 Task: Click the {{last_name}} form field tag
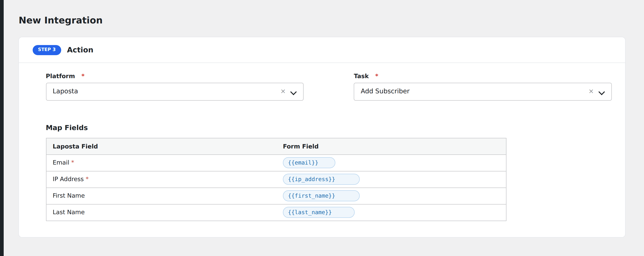[x=319, y=212]
